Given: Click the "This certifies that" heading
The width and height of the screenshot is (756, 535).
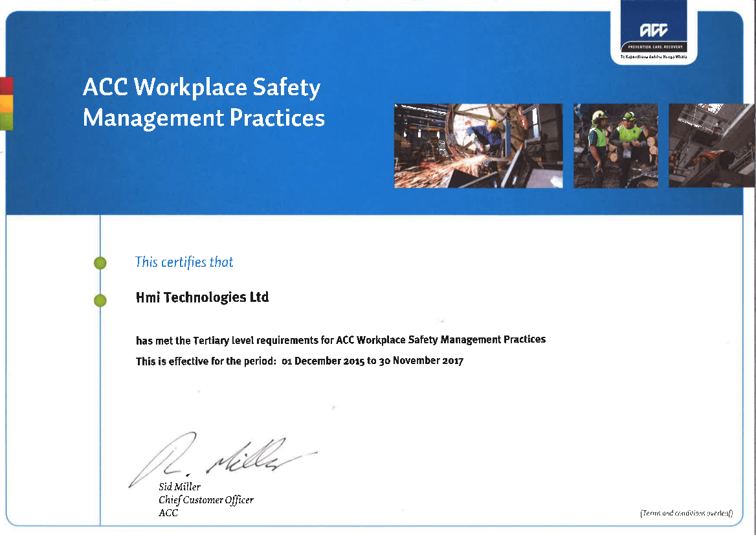Looking at the screenshot, I should point(184,262).
